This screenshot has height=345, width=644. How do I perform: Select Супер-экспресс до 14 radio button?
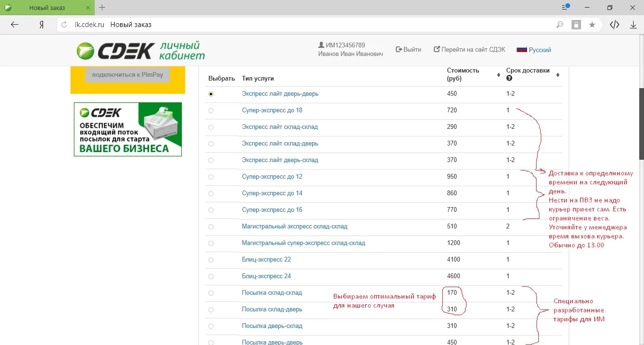(211, 193)
